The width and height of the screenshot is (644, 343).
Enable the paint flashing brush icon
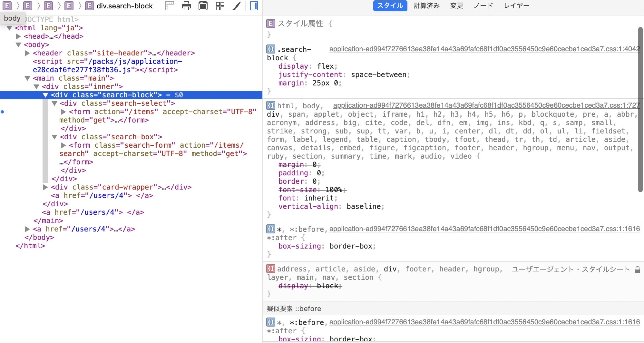[x=237, y=6]
